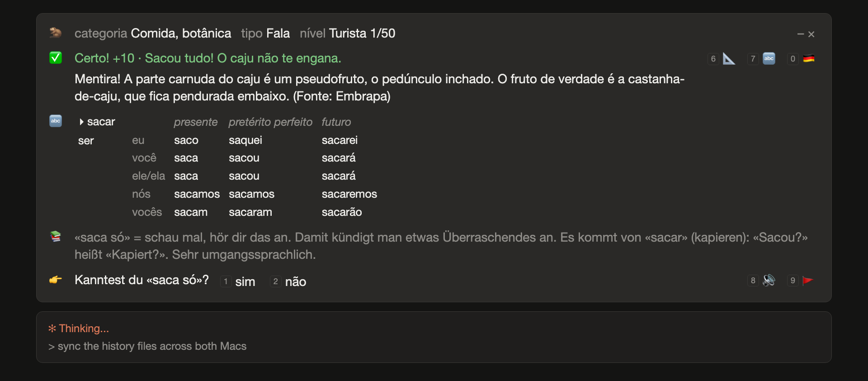Select the German flag language icon
Screen dimensions: 868x381
809,59
